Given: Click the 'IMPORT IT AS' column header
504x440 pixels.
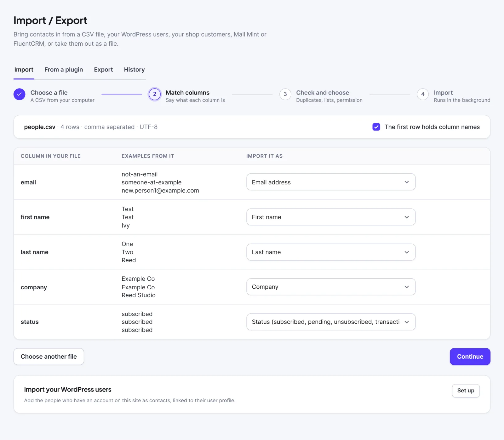Looking at the screenshot, I should [264, 156].
